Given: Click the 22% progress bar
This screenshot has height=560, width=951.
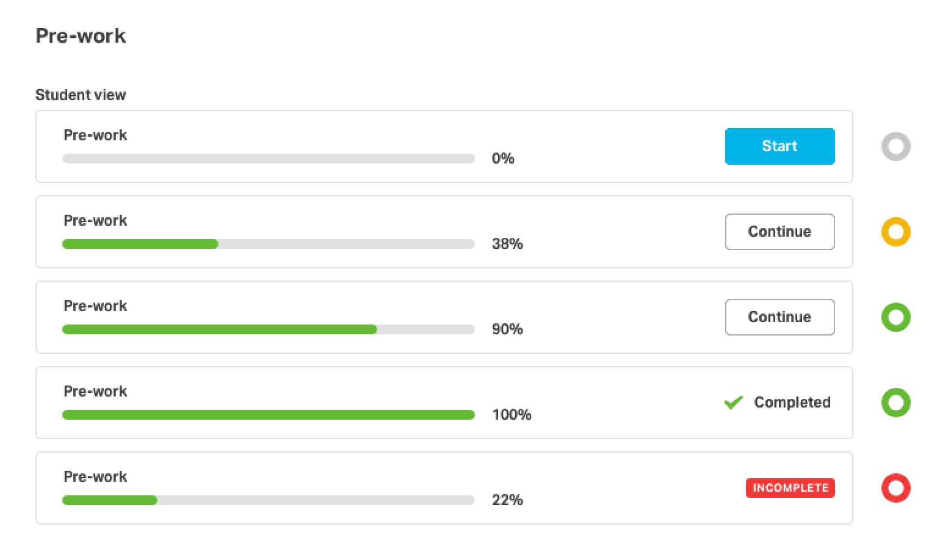Looking at the screenshot, I should (x=269, y=500).
